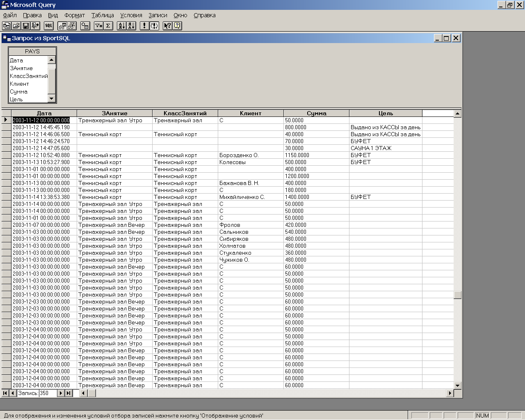Click the Return Data door icon
Image resolution: width=525 pixels, height=420 pixels.
tap(35, 26)
